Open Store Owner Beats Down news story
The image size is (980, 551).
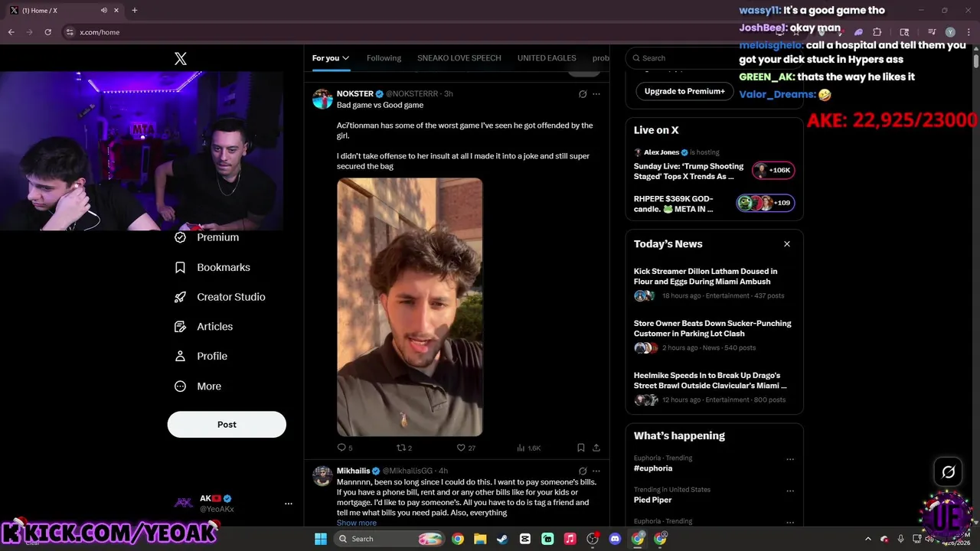tap(714, 335)
